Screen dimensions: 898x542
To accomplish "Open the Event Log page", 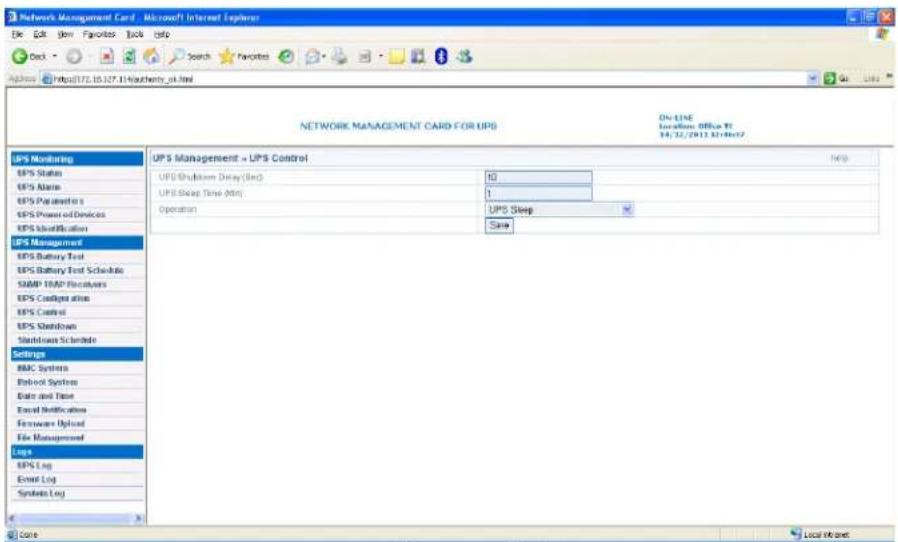I will (x=37, y=479).
